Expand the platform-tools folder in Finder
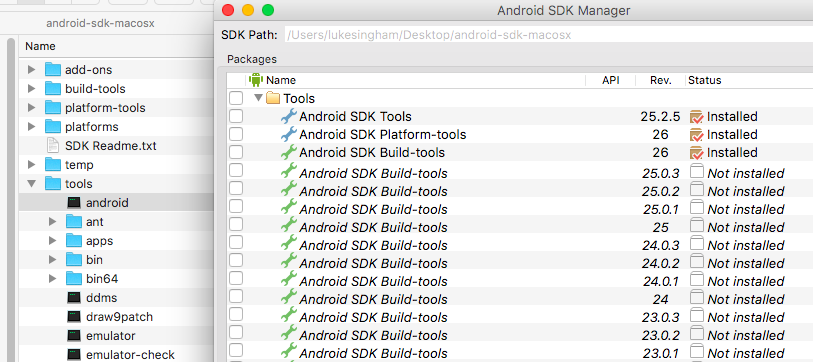813x362 pixels. click(x=32, y=108)
